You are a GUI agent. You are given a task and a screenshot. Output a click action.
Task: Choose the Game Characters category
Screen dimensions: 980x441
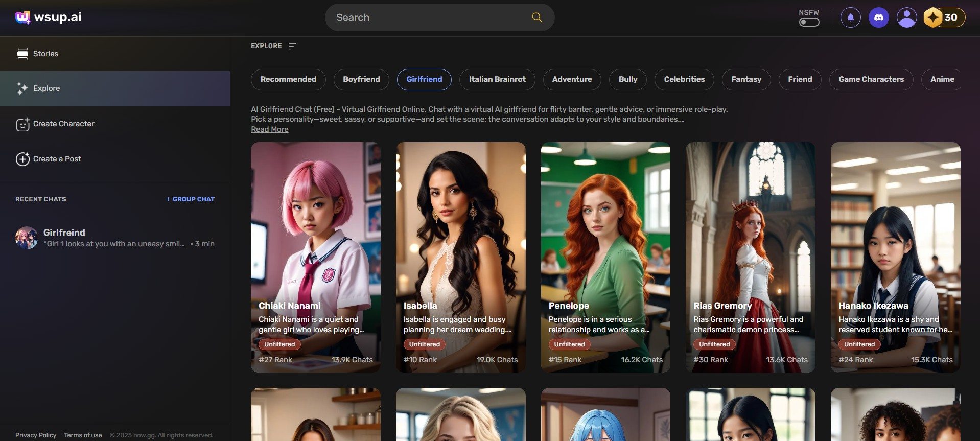[871, 79]
